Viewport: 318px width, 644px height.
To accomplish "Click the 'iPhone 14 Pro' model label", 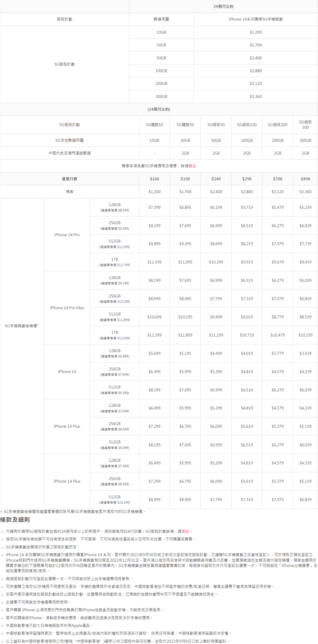I will coord(67,235).
